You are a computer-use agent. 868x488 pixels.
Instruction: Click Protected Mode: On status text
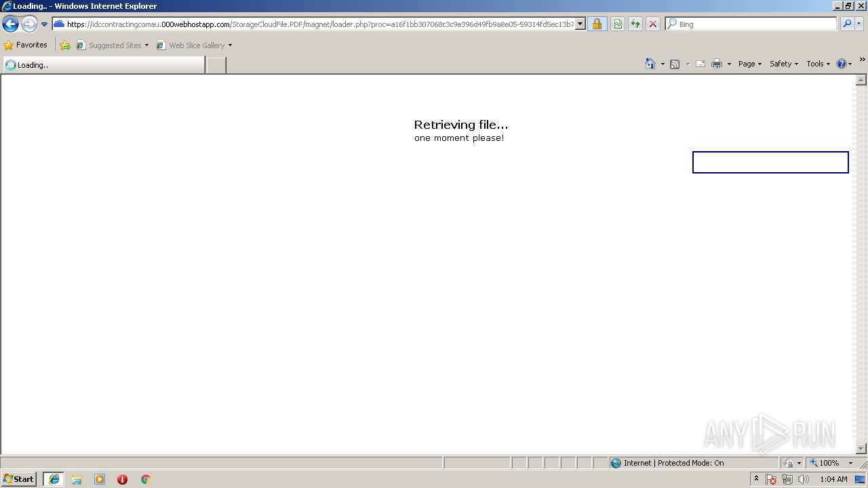pyautogui.click(x=690, y=463)
